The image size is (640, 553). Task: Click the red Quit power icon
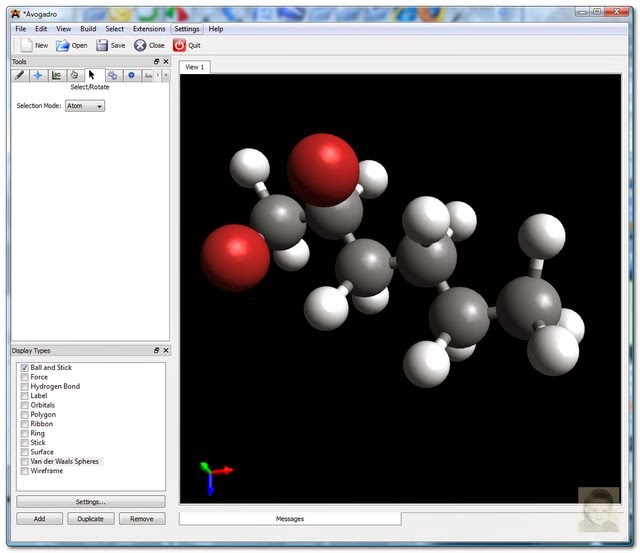coord(179,45)
